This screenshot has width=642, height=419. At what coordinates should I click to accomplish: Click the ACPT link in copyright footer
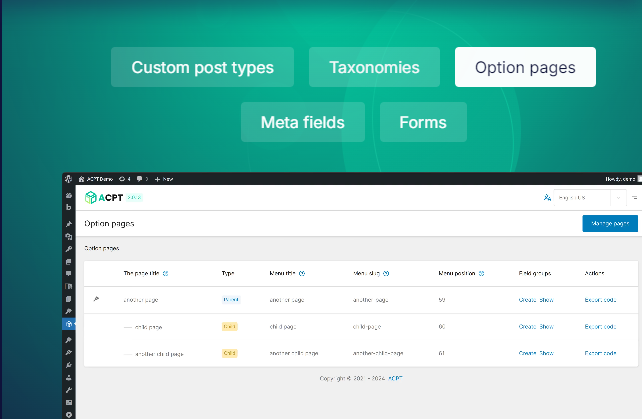point(396,378)
